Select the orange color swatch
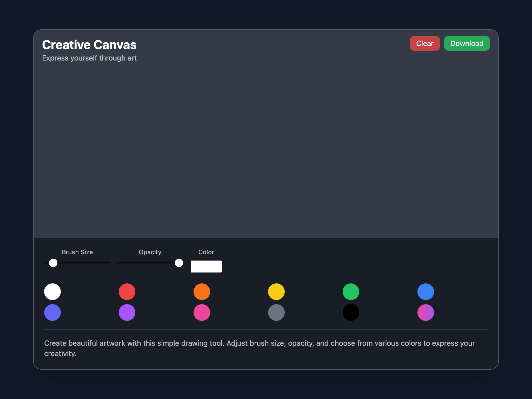This screenshot has width=532, height=399. click(202, 291)
